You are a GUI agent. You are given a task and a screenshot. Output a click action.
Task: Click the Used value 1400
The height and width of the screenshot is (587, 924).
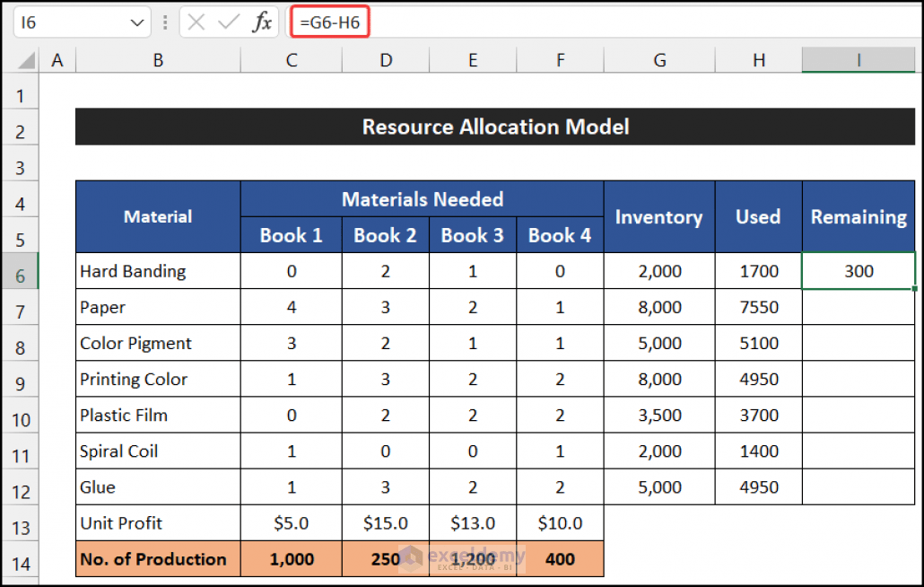758,451
